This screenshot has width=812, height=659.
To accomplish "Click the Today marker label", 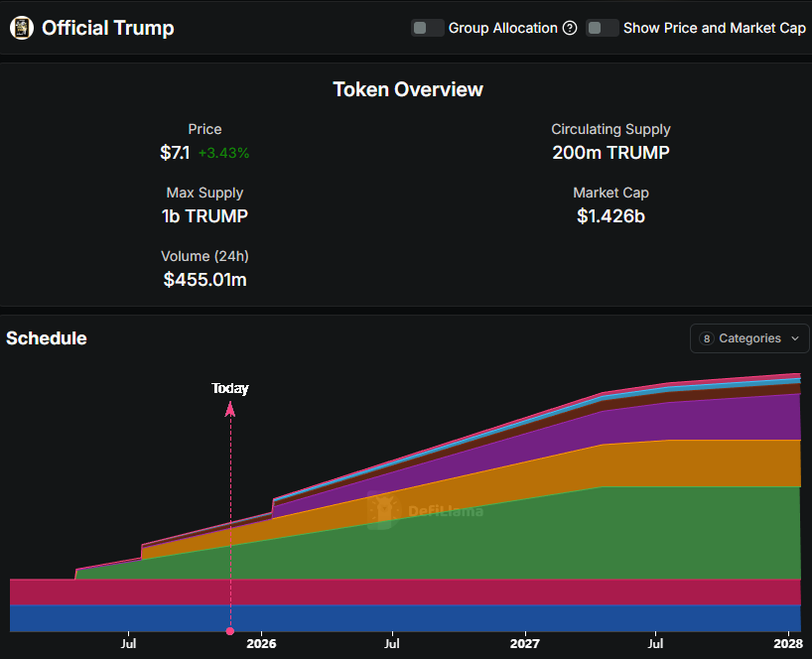I will 230,388.
